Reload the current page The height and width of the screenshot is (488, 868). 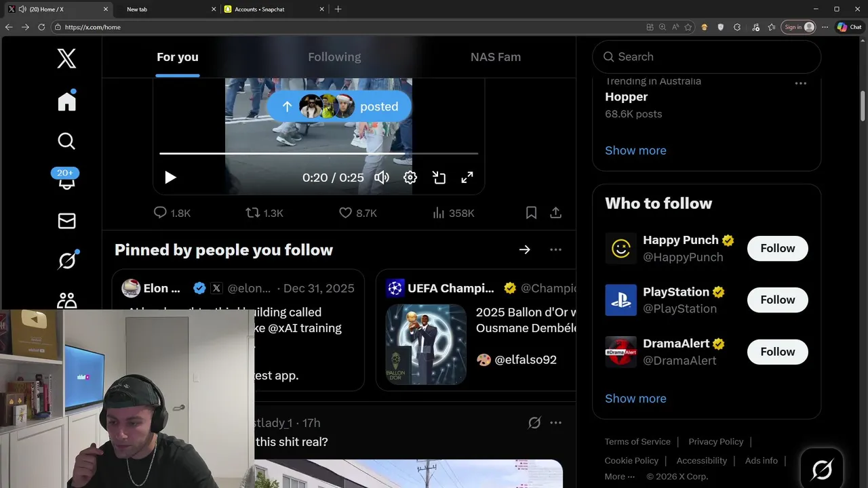click(41, 27)
